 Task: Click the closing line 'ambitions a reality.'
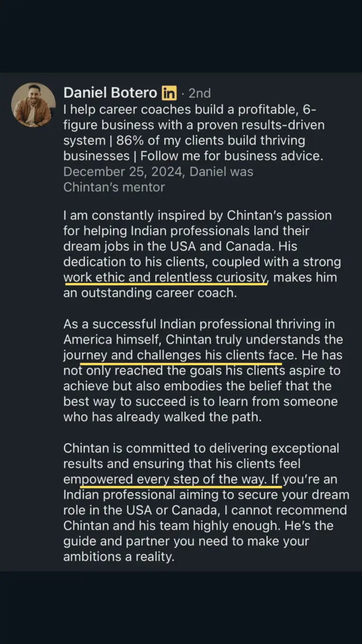point(119,557)
